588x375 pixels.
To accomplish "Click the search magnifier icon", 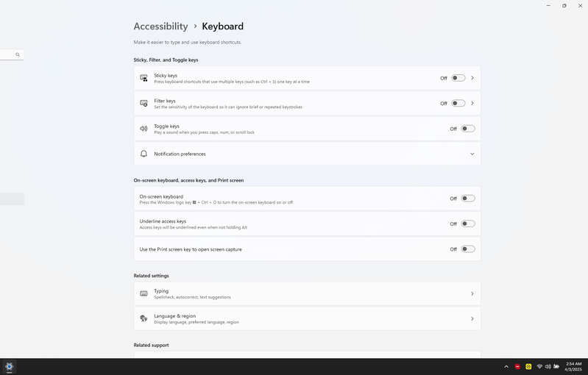I will [18, 54].
